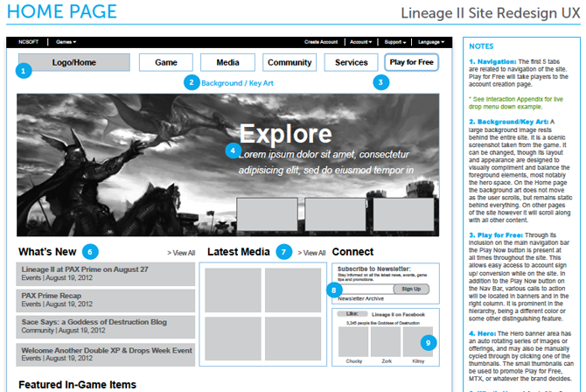The image size is (586, 392).
Task: Open the Media navigation tab
Action: tap(227, 62)
